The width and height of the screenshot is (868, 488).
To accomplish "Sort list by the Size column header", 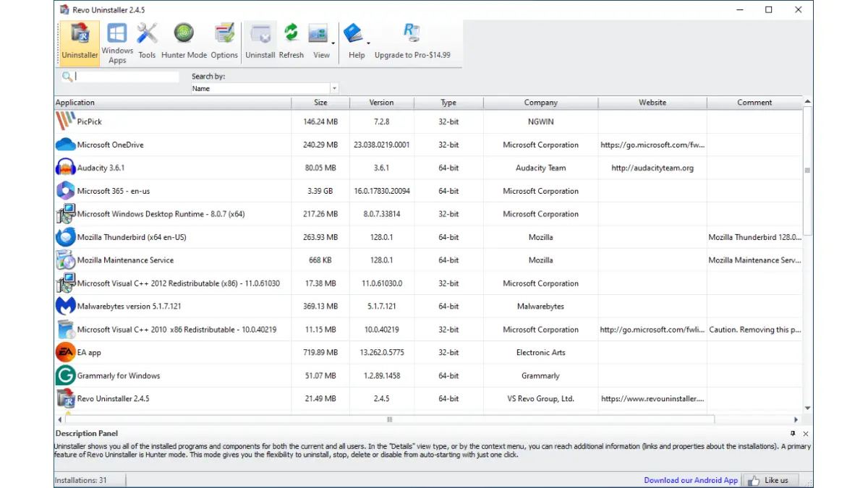I will pos(320,103).
